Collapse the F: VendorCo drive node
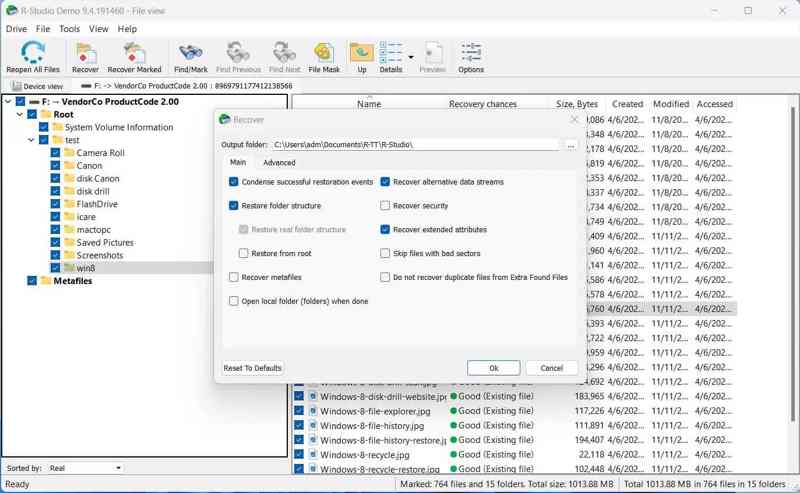Viewport: 800px width, 493px height. click(8, 102)
